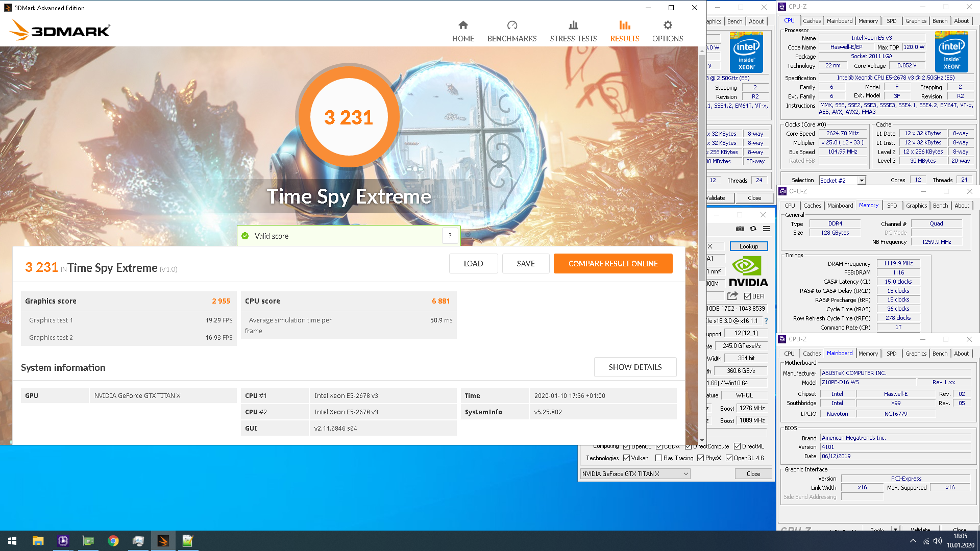This screenshot has height=551, width=980.
Task: Click the 3DMark logo
Action: pos(60,30)
